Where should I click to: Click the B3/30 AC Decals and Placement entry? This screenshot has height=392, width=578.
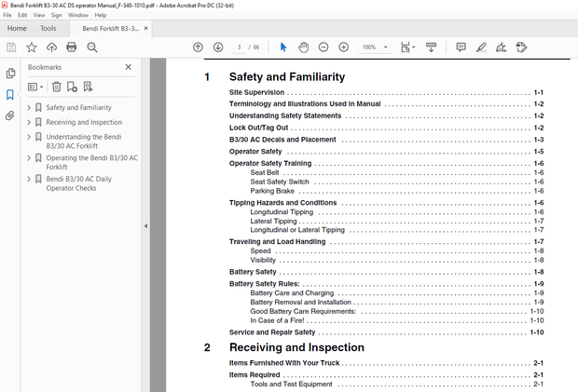282,140
